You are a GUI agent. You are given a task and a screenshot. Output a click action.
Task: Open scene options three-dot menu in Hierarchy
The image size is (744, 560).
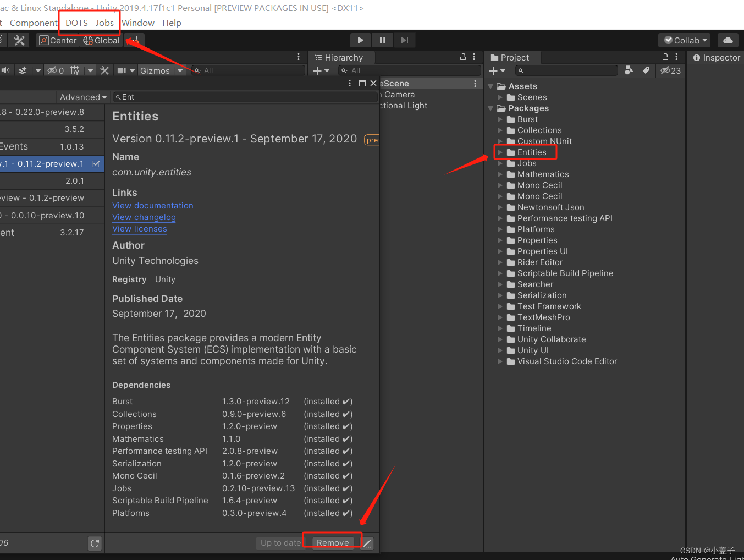[x=475, y=83]
